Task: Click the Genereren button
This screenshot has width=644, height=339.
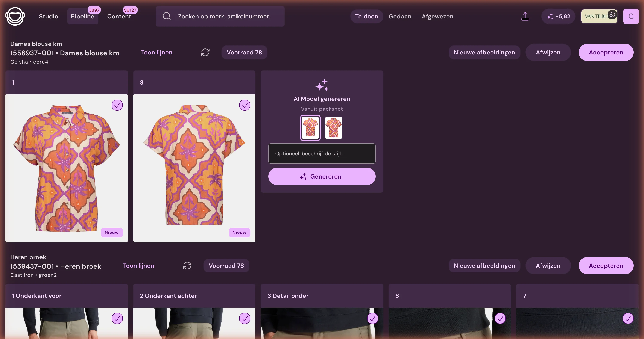Action: click(x=322, y=176)
